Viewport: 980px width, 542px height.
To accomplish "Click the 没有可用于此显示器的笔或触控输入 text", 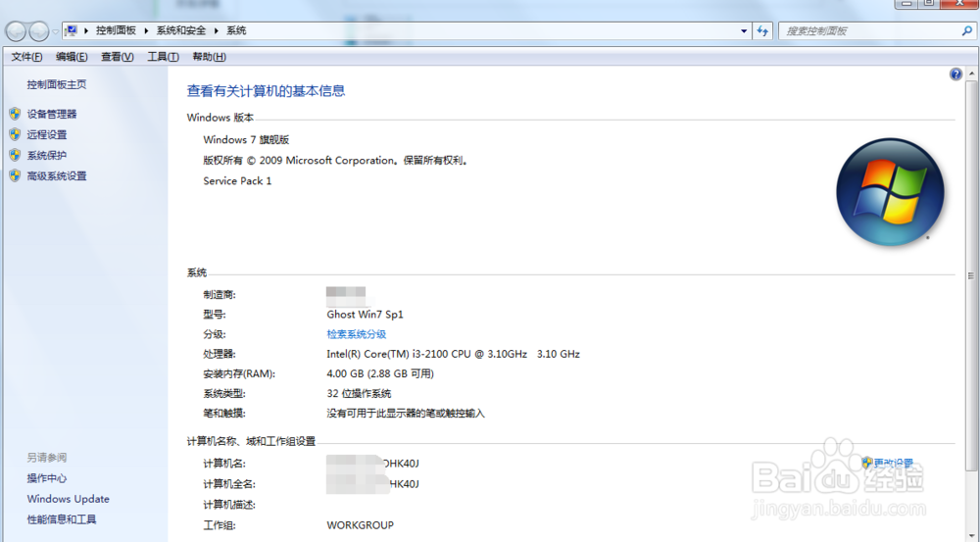I will (406, 414).
